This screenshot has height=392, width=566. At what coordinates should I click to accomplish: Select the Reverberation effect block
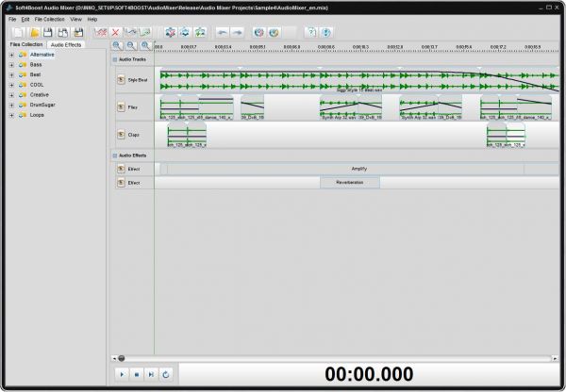[350, 183]
